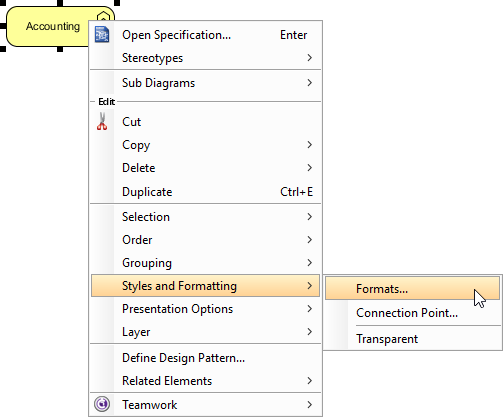Click the arrow next to Presentation Options
Viewport: 503px width, 417px height.
click(310, 309)
